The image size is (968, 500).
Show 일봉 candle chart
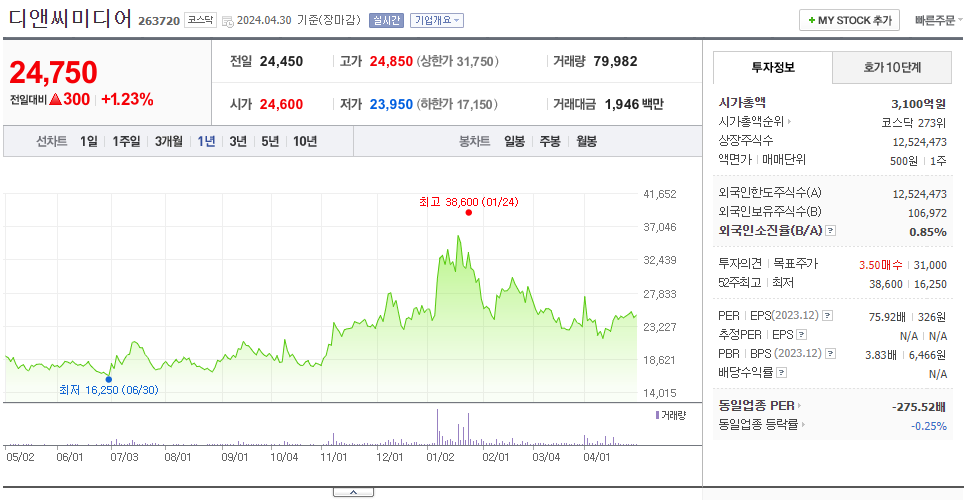(514, 141)
